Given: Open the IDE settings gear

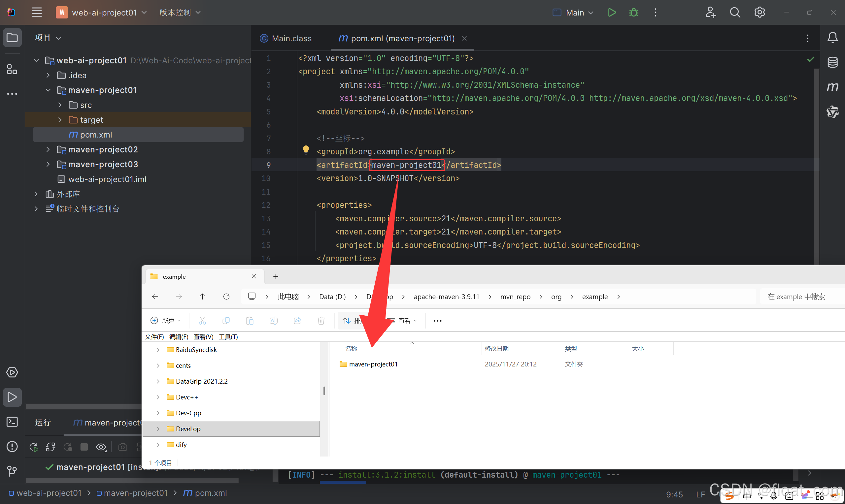Looking at the screenshot, I should coord(760,13).
